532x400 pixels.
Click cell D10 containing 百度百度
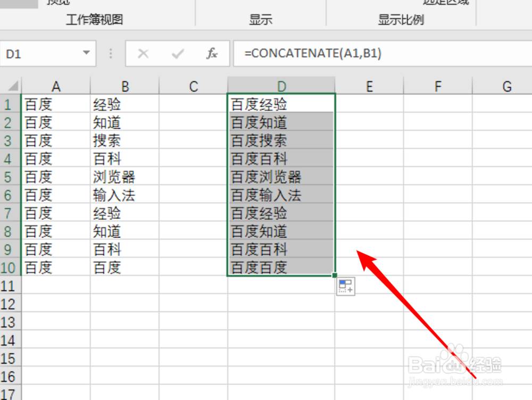coord(281,268)
